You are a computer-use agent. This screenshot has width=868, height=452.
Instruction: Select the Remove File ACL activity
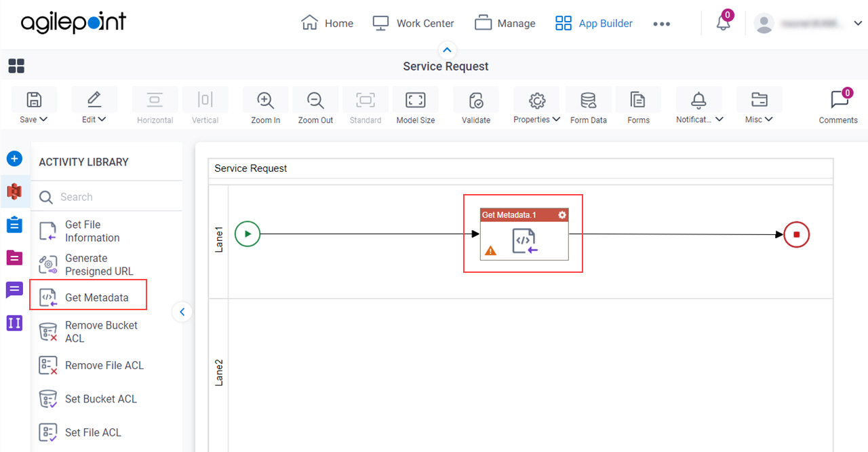(x=92, y=365)
